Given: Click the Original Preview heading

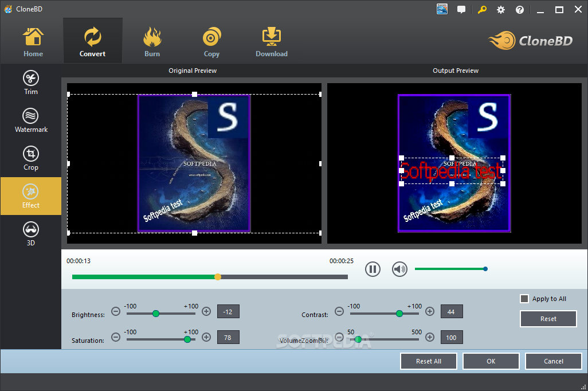Looking at the screenshot, I should click(x=193, y=71).
